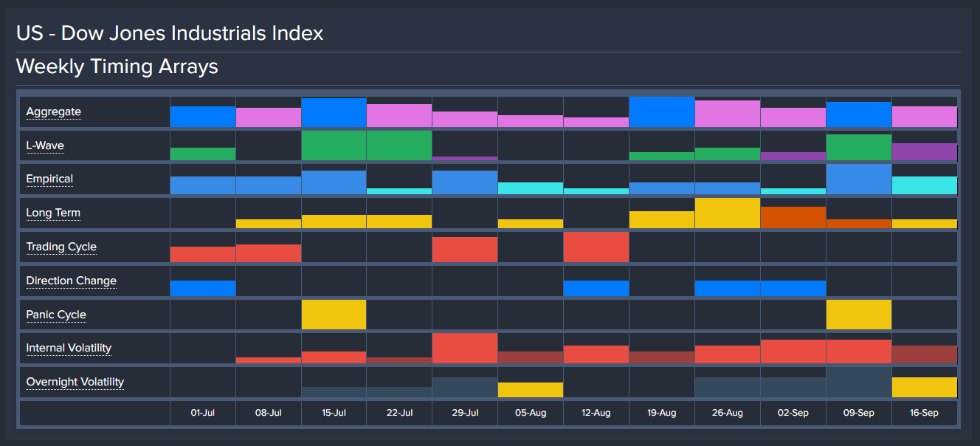The height and width of the screenshot is (446, 980).
Task: Click the 01-Jul date label
Action: tap(202, 414)
